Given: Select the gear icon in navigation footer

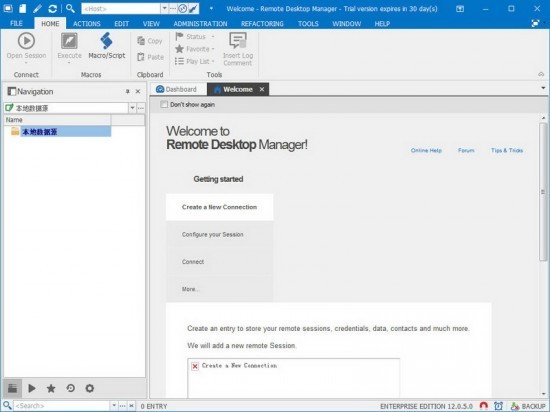Looking at the screenshot, I should [x=90, y=388].
